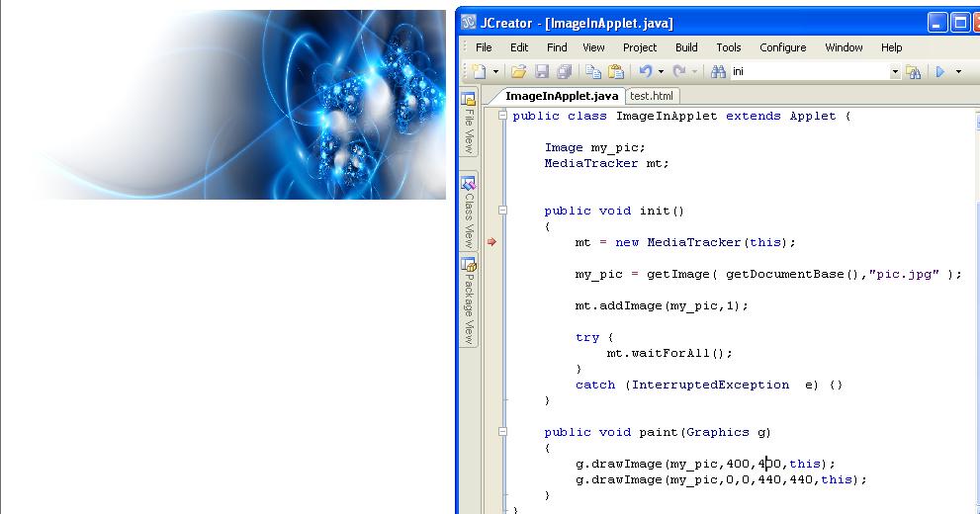Collapse the ImageInApplet class fold

(x=502, y=115)
